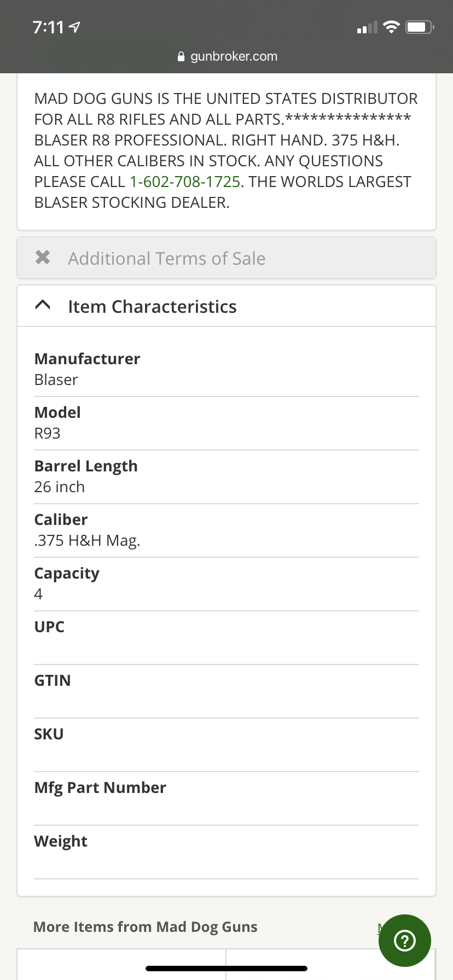This screenshot has height=980, width=453.
Task: Open the More link beside Mad Dog Guns items
Action: pos(381,927)
